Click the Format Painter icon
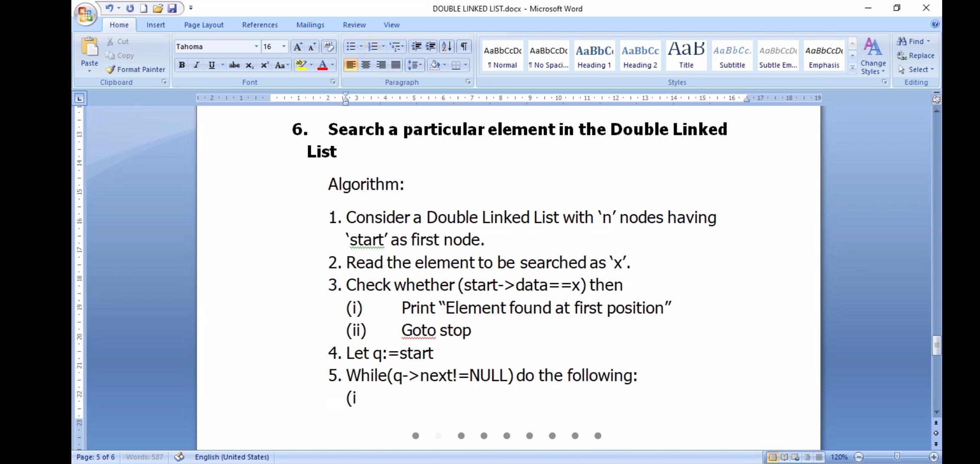This screenshot has width=980, height=464. pyautogui.click(x=111, y=70)
